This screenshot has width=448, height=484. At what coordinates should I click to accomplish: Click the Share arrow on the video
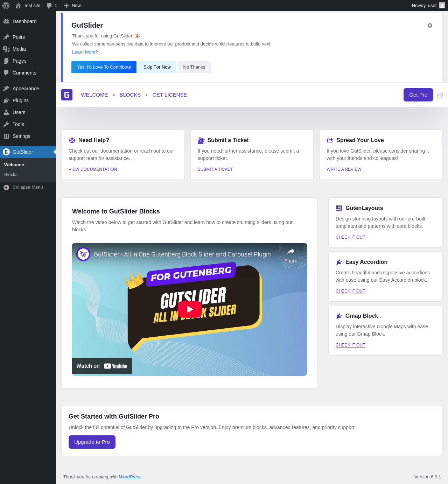291,255
